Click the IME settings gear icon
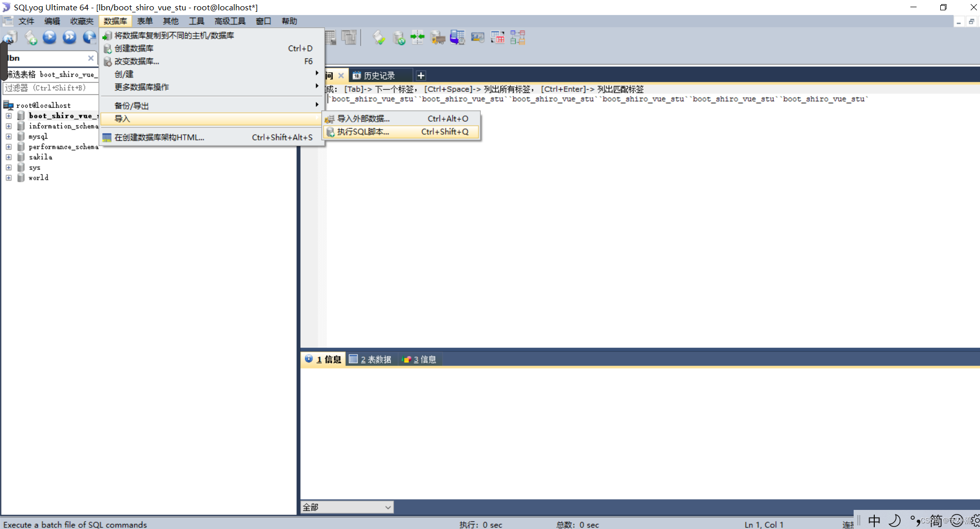Image resolution: width=980 pixels, height=529 pixels. coord(975,520)
